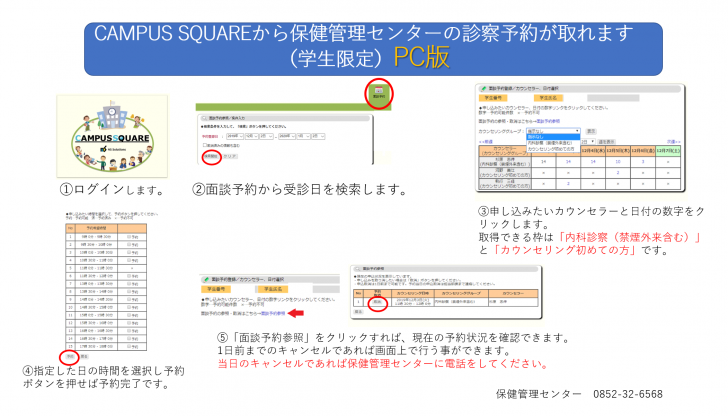Click the 学生番号 label in the counselor selection panel
Viewport: 728px width, 416px height.
click(x=493, y=98)
